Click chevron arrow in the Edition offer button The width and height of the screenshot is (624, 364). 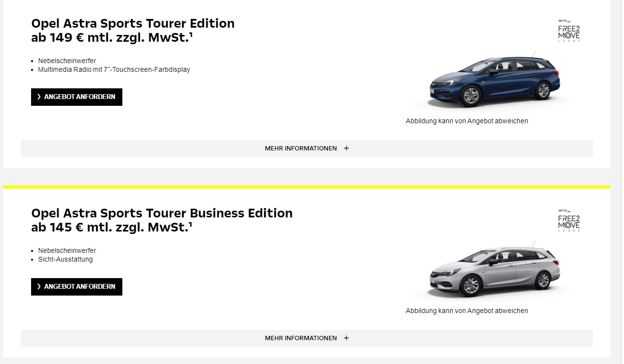coord(39,97)
